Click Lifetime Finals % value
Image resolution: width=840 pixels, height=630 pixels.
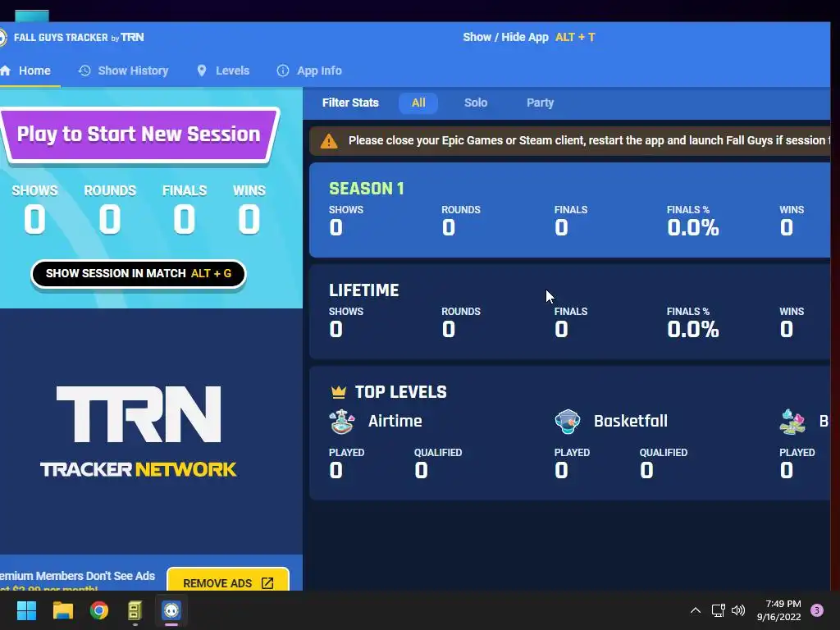click(692, 329)
